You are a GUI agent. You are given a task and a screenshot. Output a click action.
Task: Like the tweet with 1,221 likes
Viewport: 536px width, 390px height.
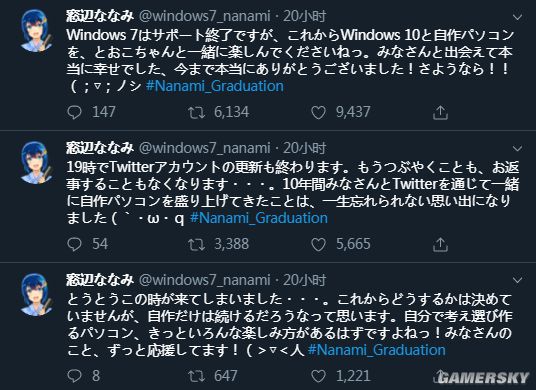point(318,376)
